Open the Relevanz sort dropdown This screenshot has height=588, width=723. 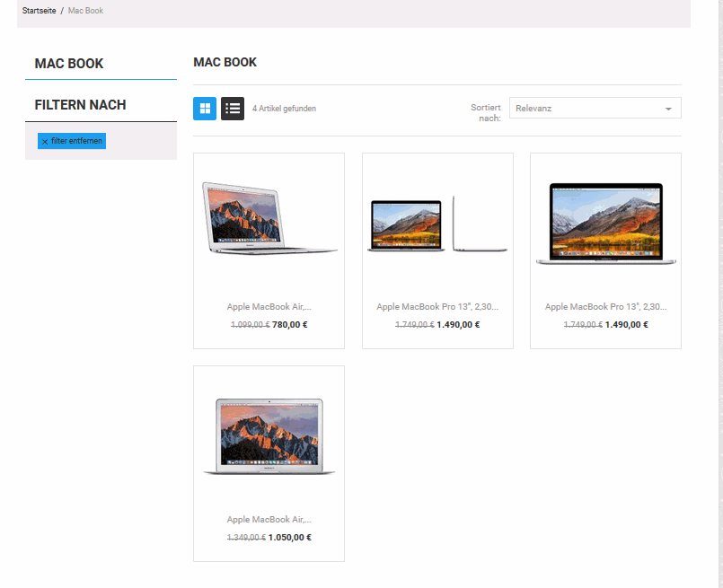coord(595,108)
